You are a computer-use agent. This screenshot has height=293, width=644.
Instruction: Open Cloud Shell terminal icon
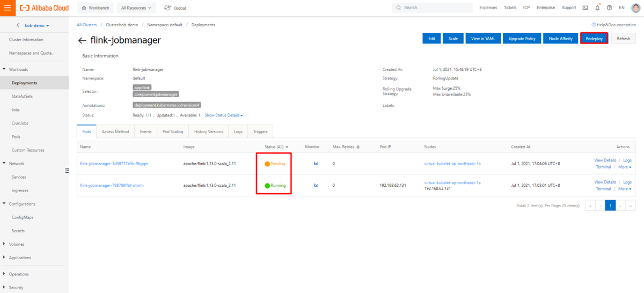(585, 8)
